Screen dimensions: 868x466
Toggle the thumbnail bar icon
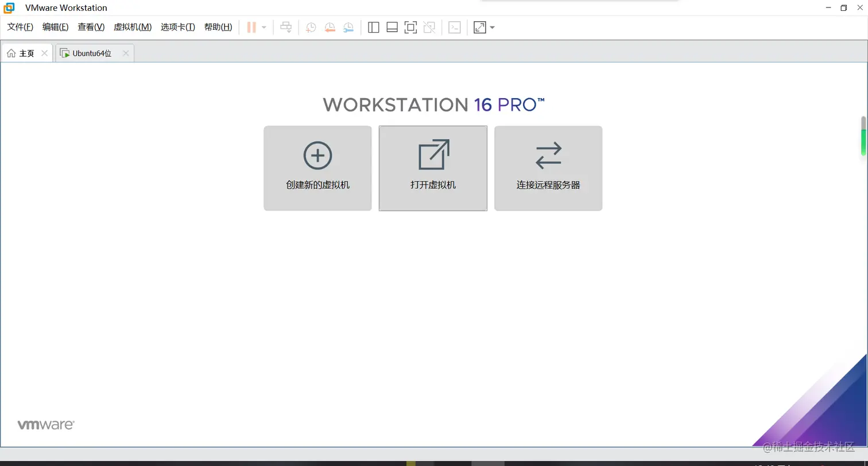point(392,27)
